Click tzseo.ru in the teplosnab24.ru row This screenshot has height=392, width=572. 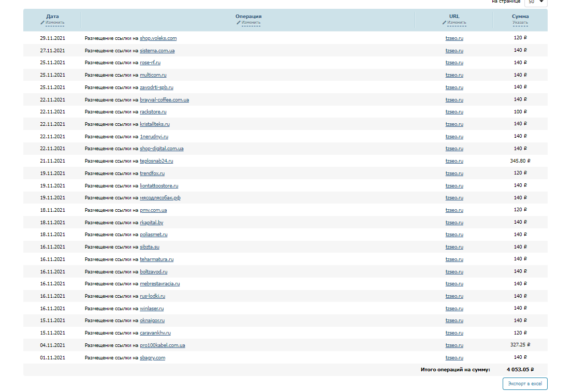[x=454, y=161]
